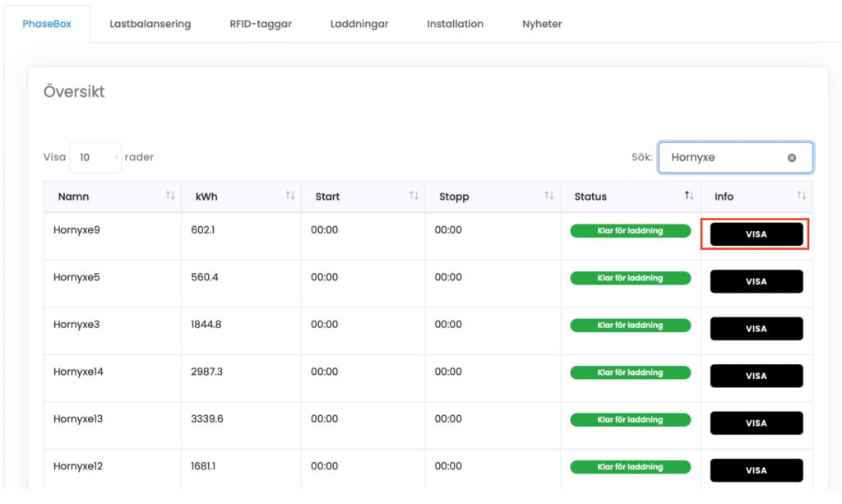This screenshot has width=842, height=504.
Task: Show info for Hornyxe3 via VISA
Action: pos(756,329)
